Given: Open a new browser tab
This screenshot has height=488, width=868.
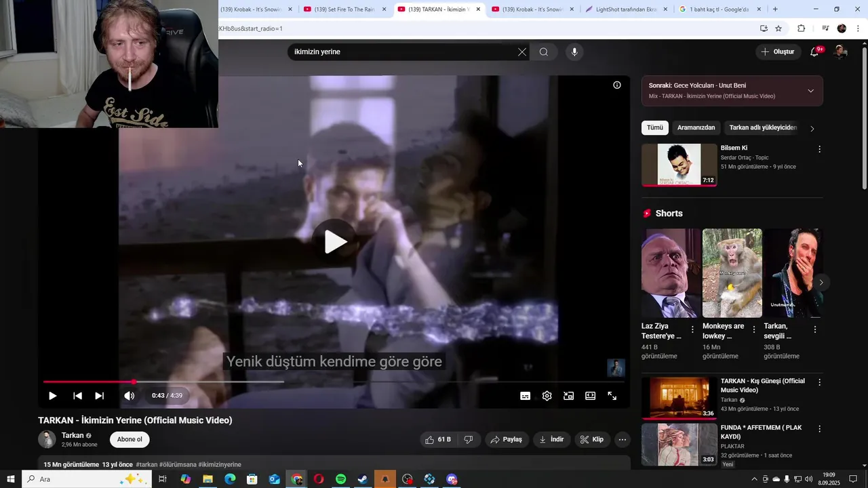Looking at the screenshot, I should click(775, 9).
